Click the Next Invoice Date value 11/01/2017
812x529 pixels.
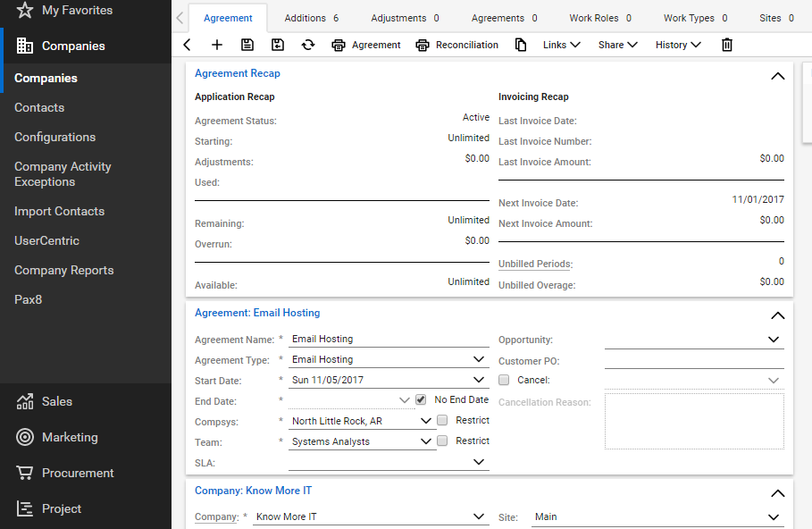(758, 199)
